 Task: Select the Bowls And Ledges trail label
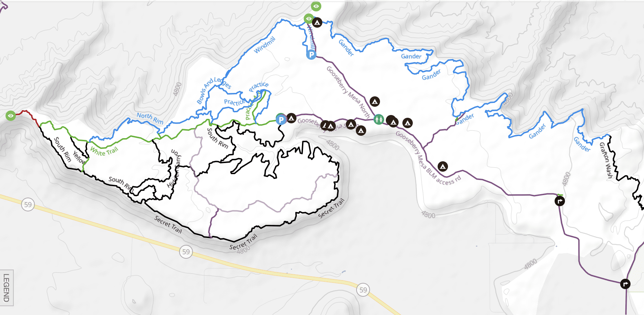click(213, 90)
